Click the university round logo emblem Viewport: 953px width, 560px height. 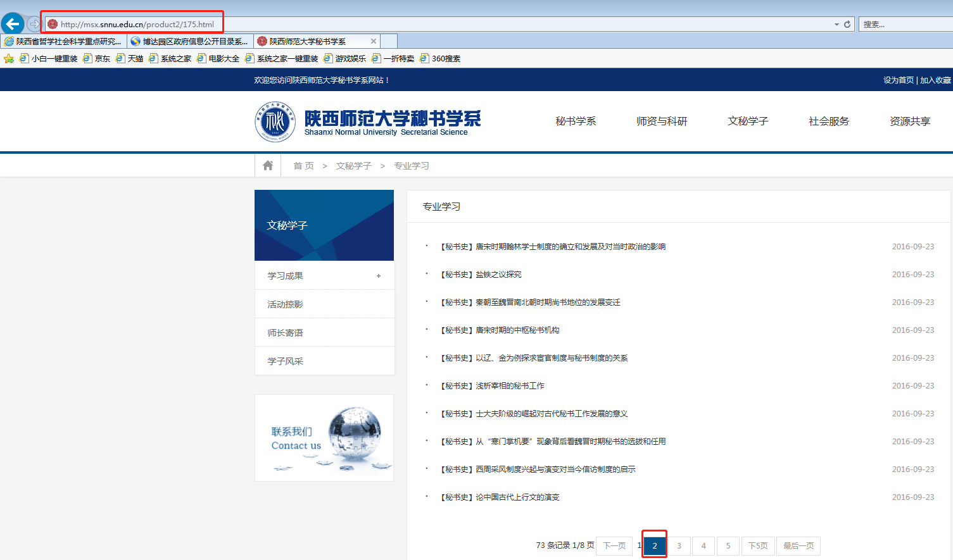[275, 121]
